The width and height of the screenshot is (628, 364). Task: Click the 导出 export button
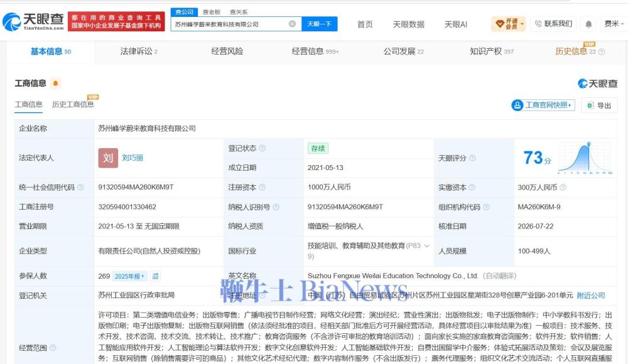599,105
